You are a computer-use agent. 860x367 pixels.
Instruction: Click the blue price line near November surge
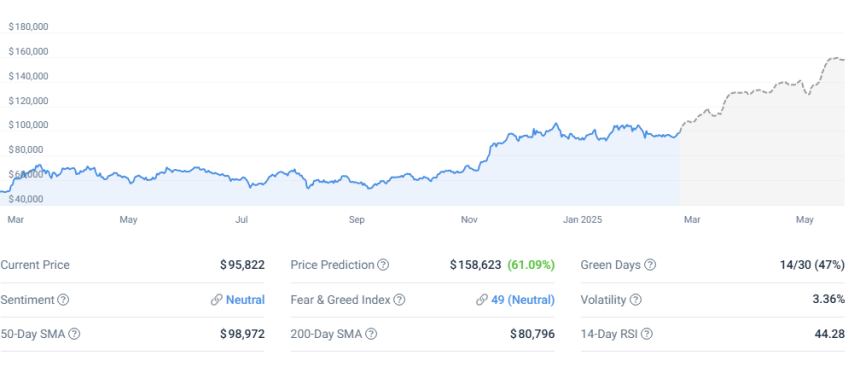[486, 153]
